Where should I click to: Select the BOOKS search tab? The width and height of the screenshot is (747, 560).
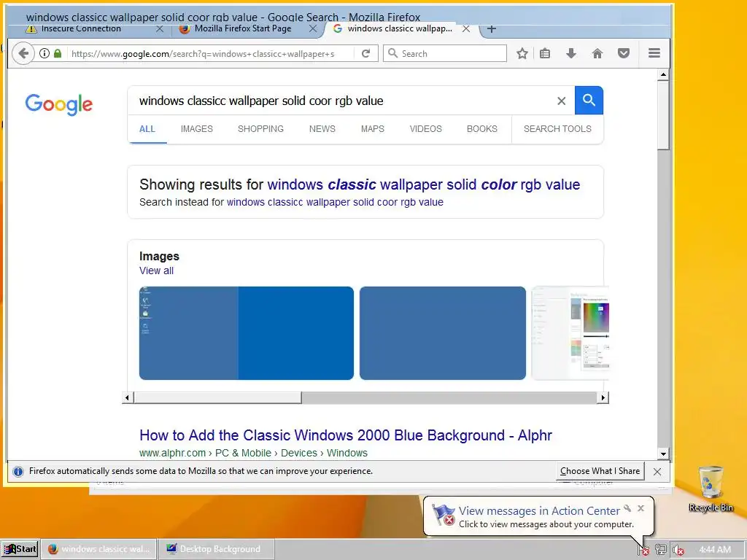coord(482,129)
